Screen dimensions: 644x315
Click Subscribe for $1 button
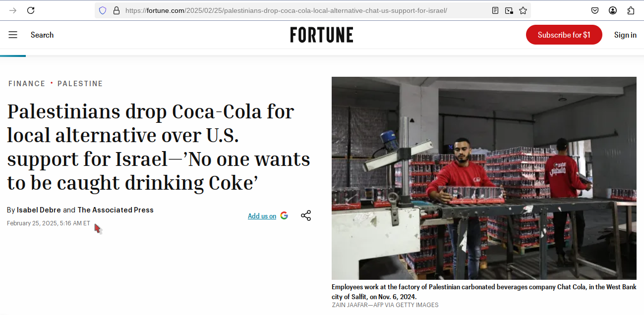(x=564, y=35)
